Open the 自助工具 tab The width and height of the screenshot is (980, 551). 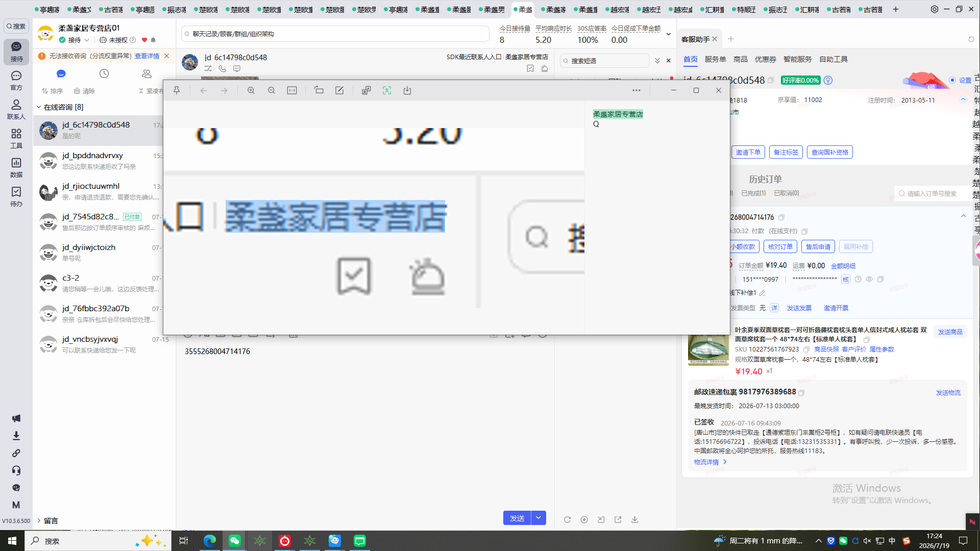(x=834, y=59)
